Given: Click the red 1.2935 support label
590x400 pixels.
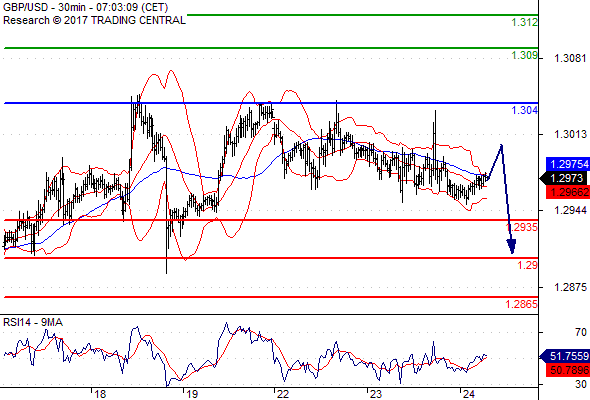Looking at the screenshot, I should [522, 227].
